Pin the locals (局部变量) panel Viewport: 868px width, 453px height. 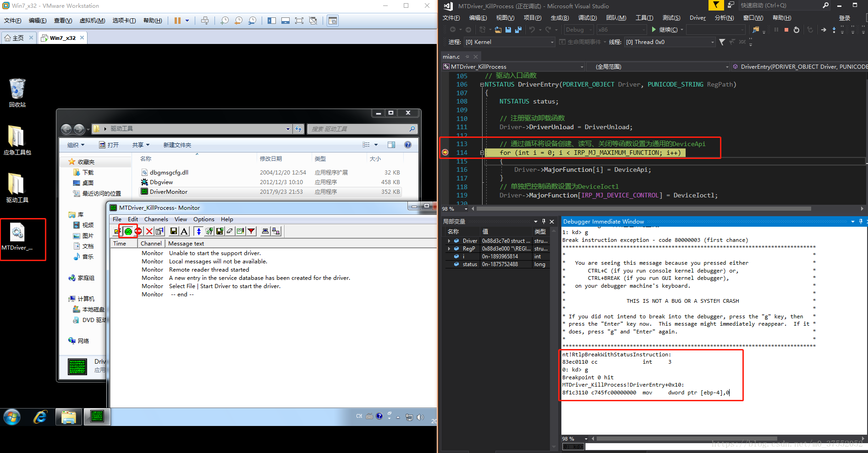tap(544, 221)
